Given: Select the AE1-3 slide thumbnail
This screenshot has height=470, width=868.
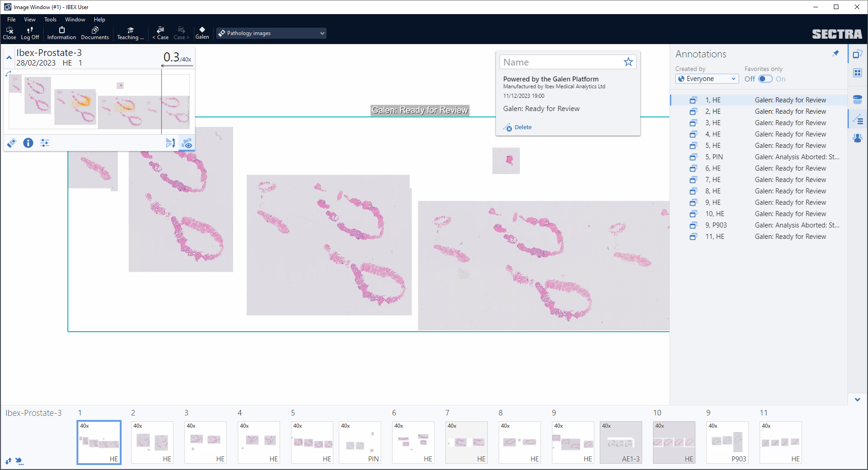Looking at the screenshot, I should (620, 442).
